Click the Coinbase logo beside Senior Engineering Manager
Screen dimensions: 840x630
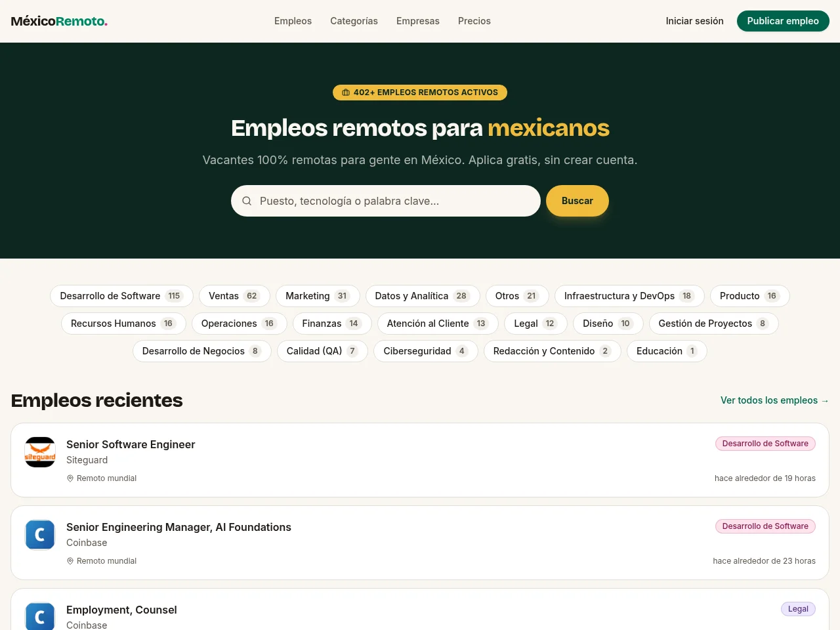click(x=40, y=535)
